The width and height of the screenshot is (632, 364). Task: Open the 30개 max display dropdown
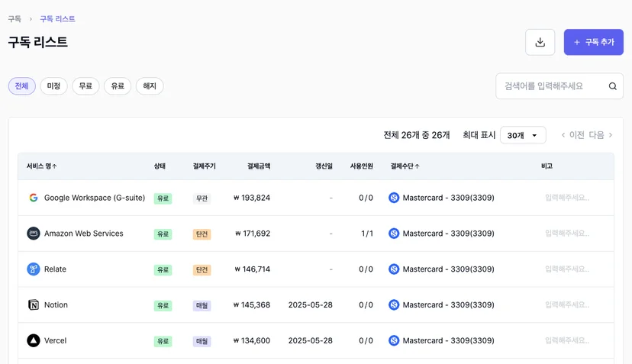(523, 135)
